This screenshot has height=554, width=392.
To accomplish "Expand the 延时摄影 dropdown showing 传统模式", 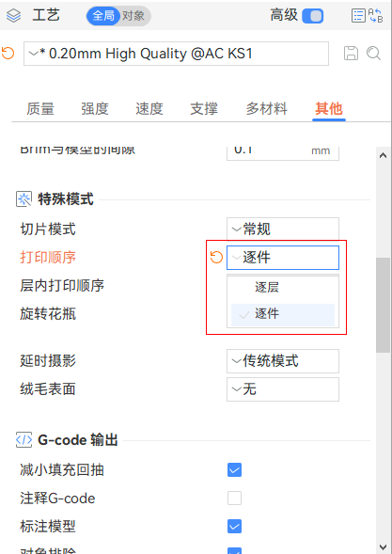I will click(283, 361).
